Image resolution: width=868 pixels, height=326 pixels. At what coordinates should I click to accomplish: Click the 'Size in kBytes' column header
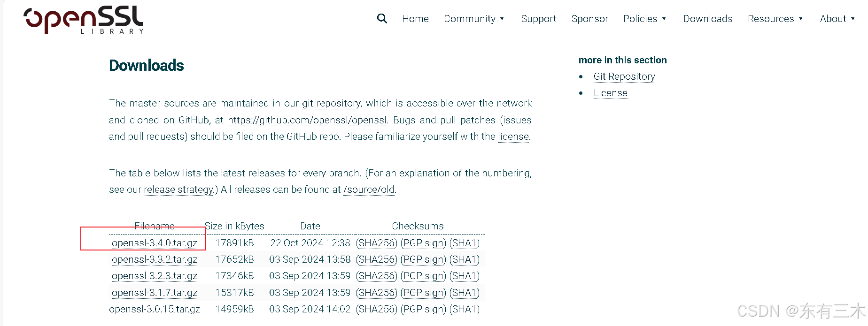tap(234, 226)
